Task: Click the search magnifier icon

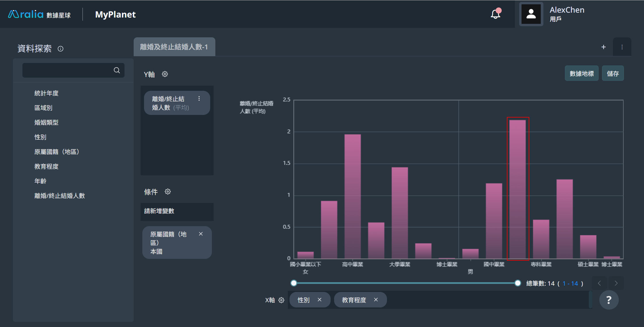Action: pos(117,70)
